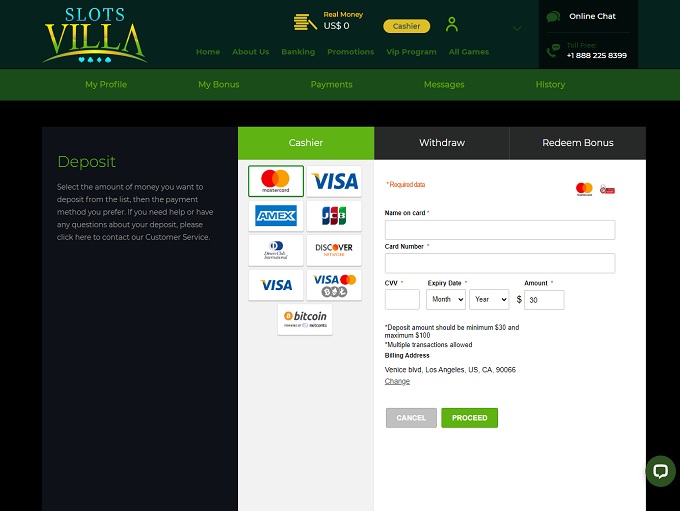Focus the Card Number input field
This screenshot has width=680, height=511.
(500, 263)
